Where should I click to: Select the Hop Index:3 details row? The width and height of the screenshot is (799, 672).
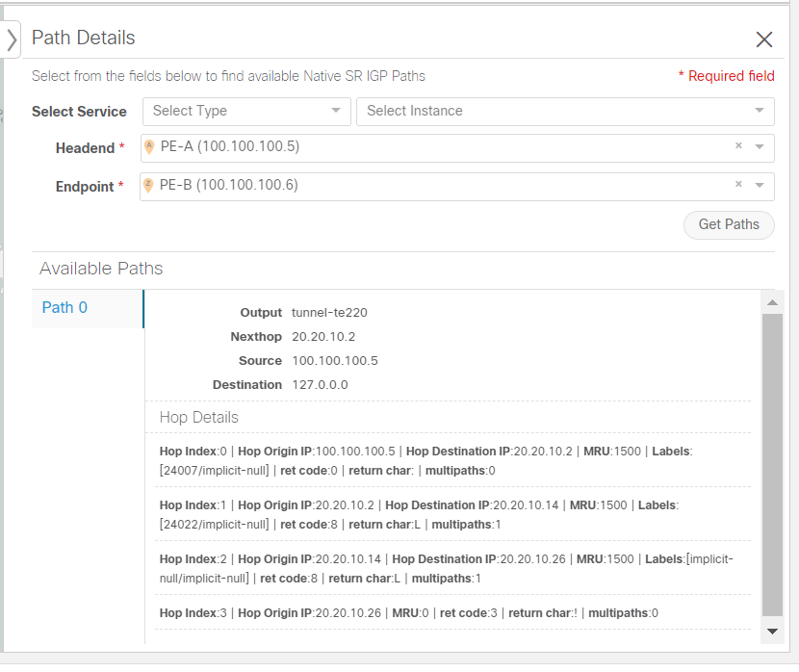coord(448,613)
